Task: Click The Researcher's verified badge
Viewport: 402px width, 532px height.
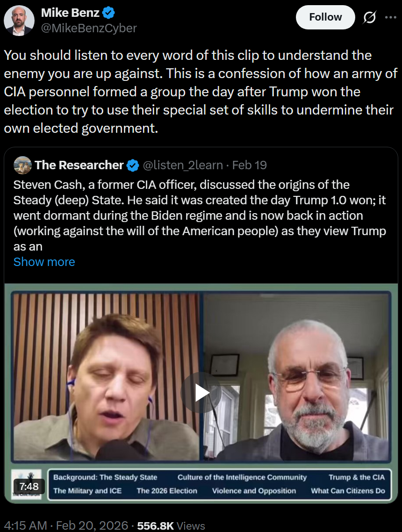Action: coord(133,165)
